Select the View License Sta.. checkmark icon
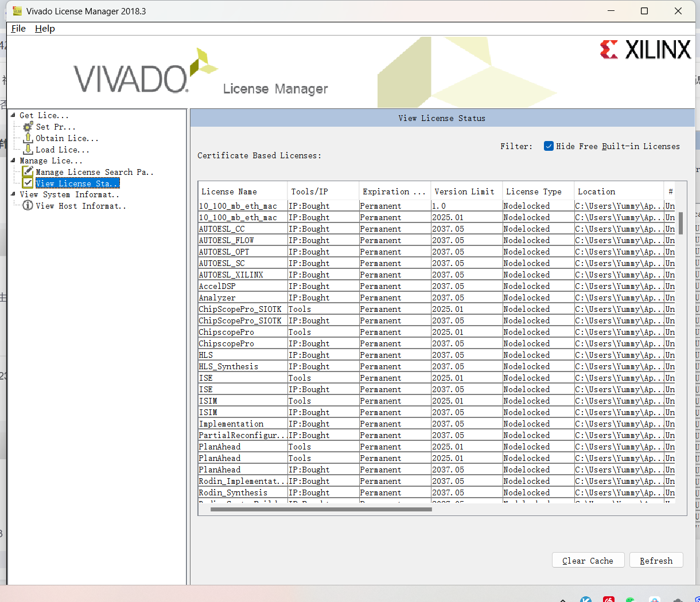Image resolution: width=700 pixels, height=602 pixels. tap(28, 183)
